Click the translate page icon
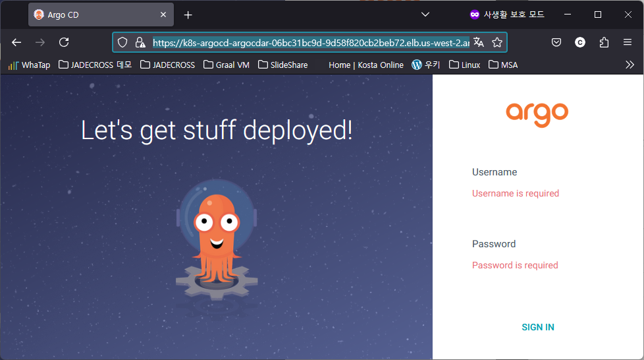Viewport: 644px width, 360px height. pos(479,42)
